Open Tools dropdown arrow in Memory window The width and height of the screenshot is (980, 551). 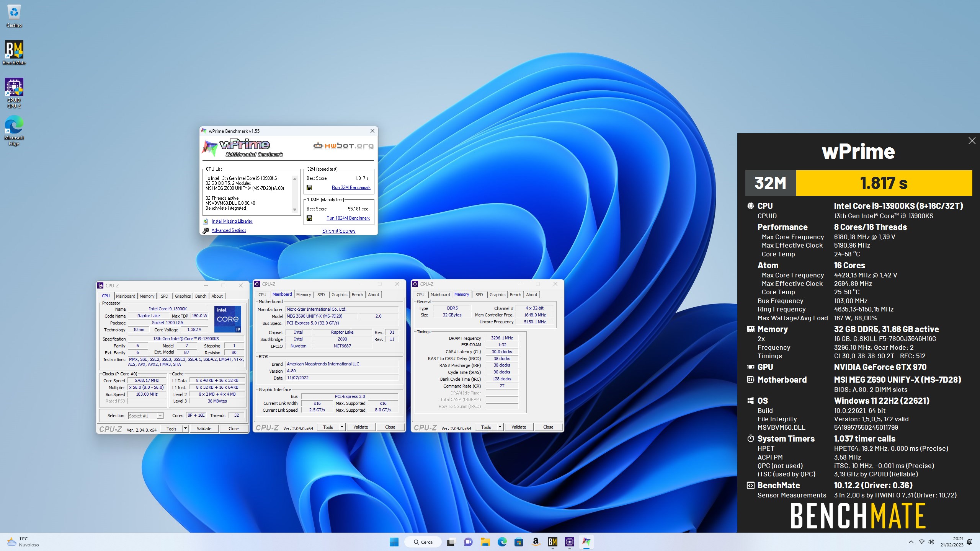pos(500,427)
